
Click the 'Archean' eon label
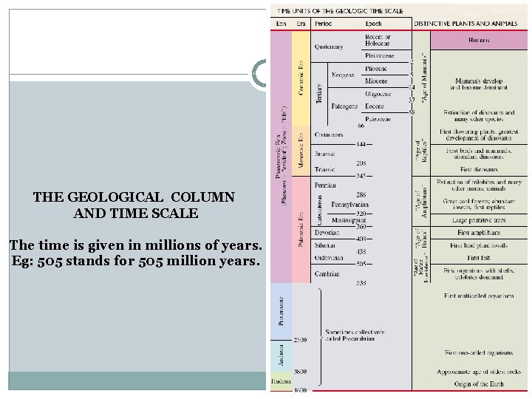click(281, 355)
